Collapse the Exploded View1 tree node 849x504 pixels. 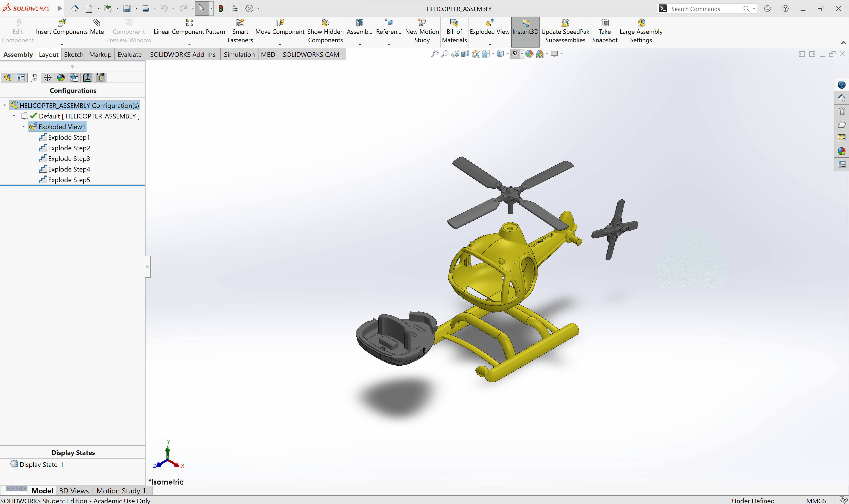click(x=23, y=126)
